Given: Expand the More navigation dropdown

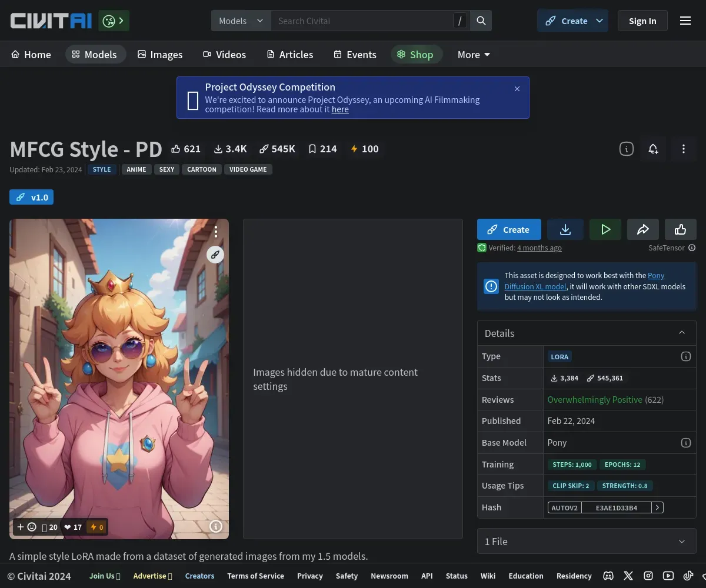Looking at the screenshot, I should [474, 55].
